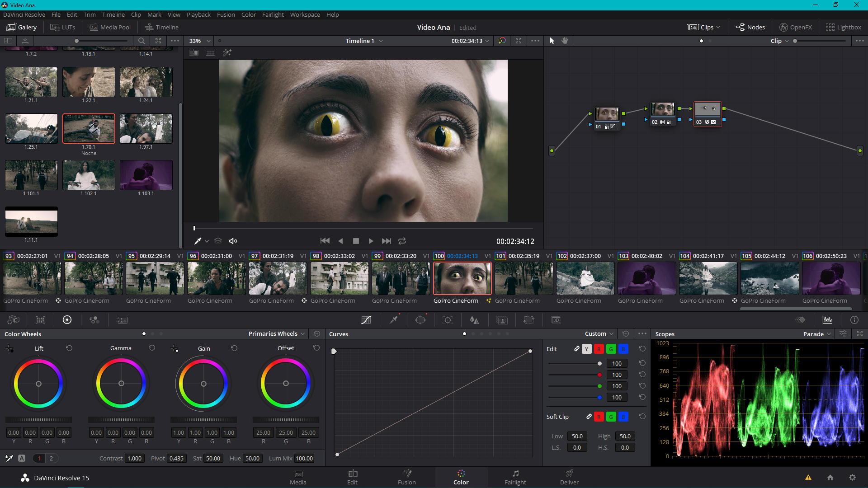Image resolution: width=868 pixels, height=488 pixels.
Task: Open the viewer zoom 33% dropdown
Action: tap(200, 41)
